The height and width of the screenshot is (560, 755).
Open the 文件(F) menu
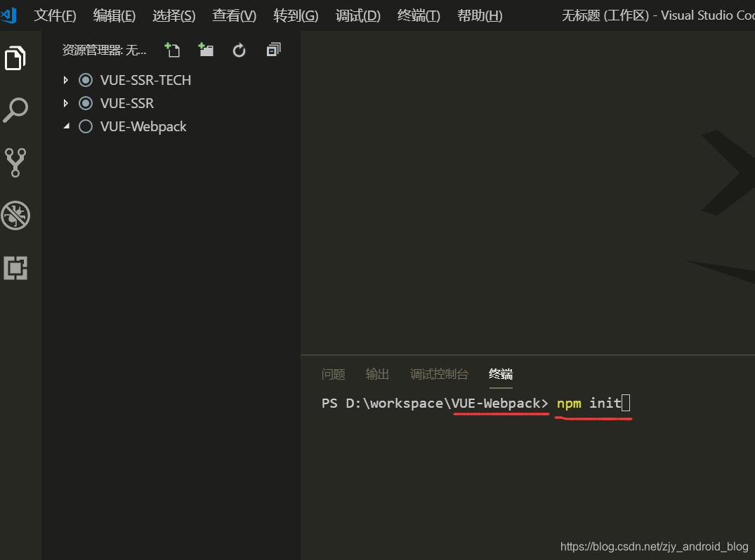click(55, 15)
